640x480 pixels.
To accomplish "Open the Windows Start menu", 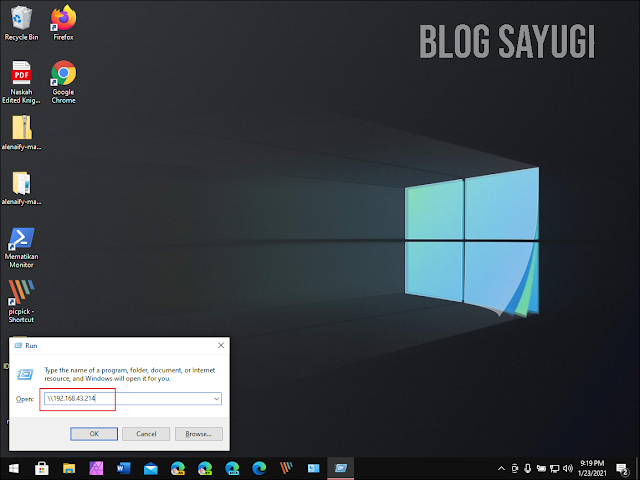I will pyautogui.click(x=13, y=468).
